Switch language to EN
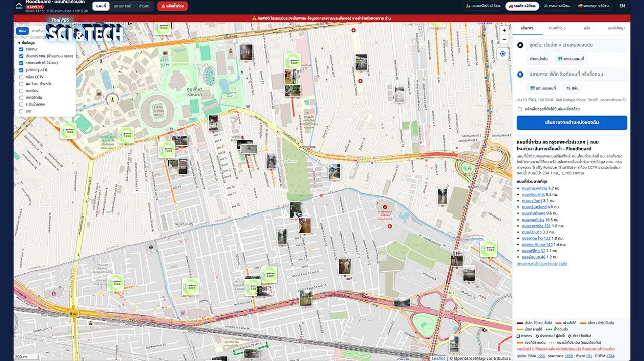Image resolution: width=644 pixels, height=361 pixels. tap(622, 6)
